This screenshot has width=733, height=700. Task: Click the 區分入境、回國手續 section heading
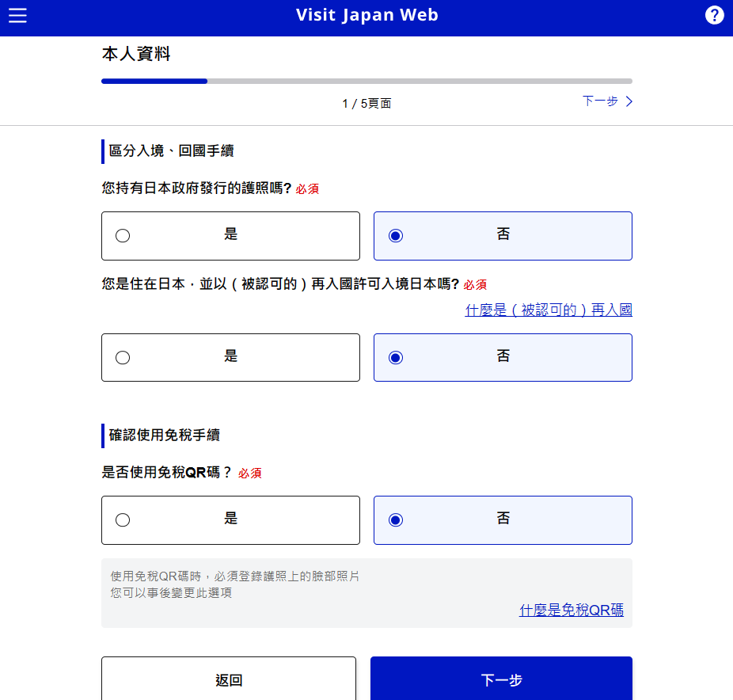pos(171,151)
